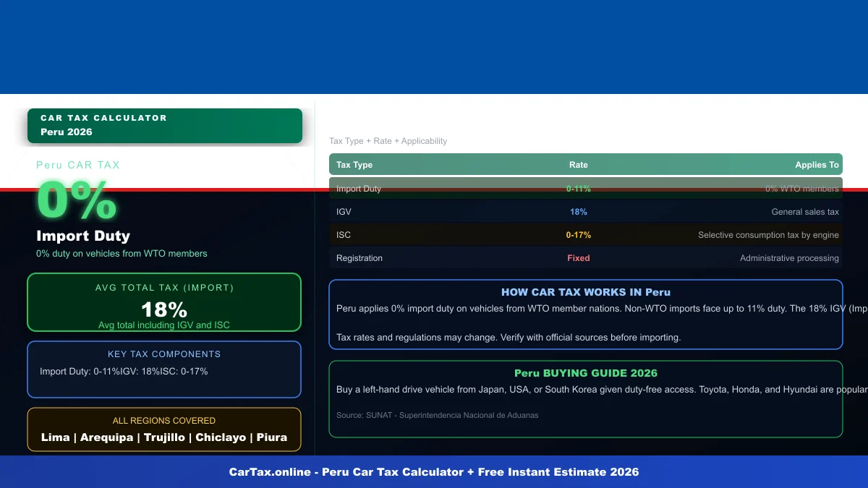Click the 'Tax Type + Rate + Applicability' caption
This screenshot has width=868, height=488.
(388, 141)
